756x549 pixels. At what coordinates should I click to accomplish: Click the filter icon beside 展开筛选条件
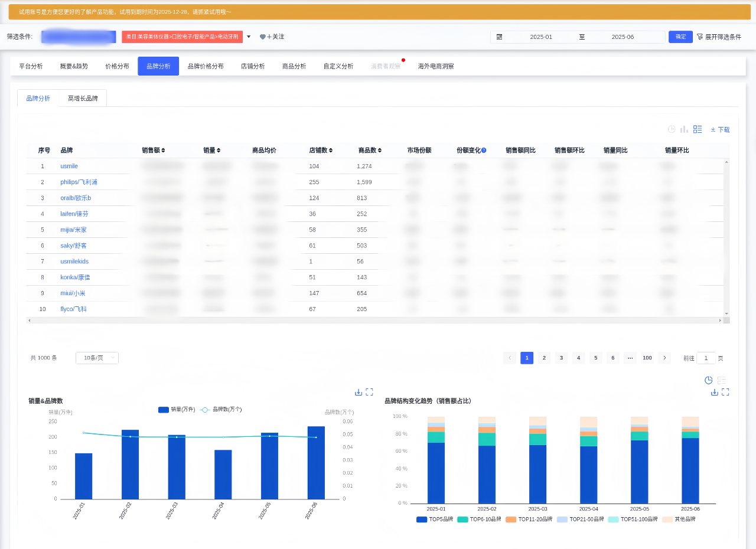[700, 37]
